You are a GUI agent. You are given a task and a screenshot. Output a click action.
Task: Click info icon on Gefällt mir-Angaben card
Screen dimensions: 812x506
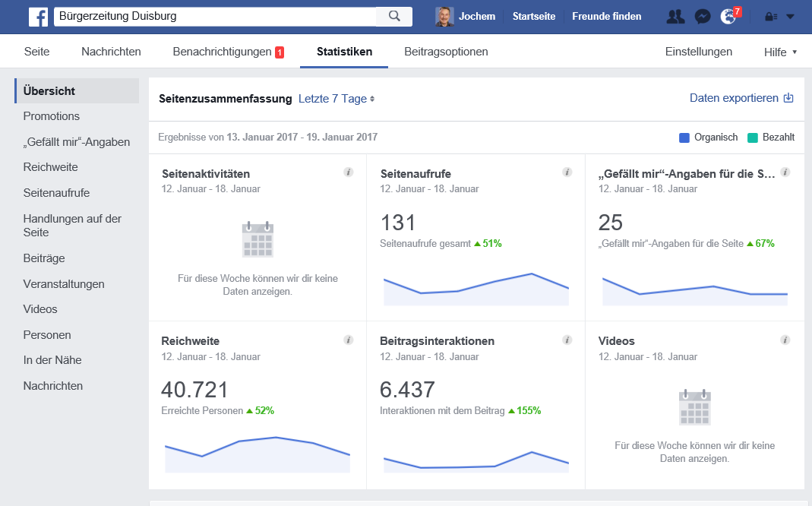coord(785,172)
